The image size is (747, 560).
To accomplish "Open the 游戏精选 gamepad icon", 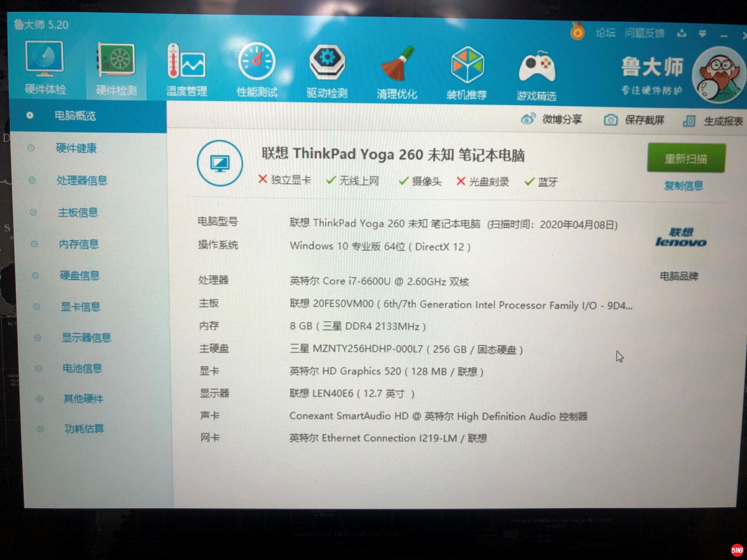I will [537, 67].
